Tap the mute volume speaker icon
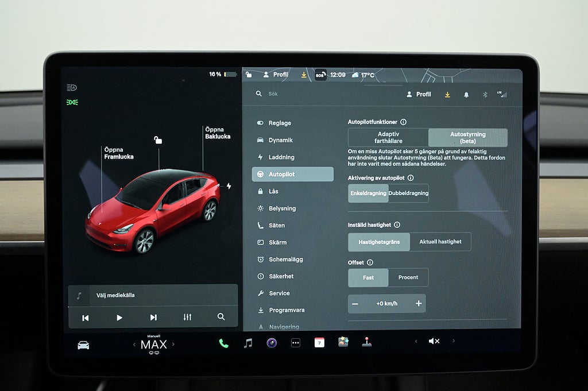Image resolution: width=588 pixels, height=391 pixels. point(434,341)
